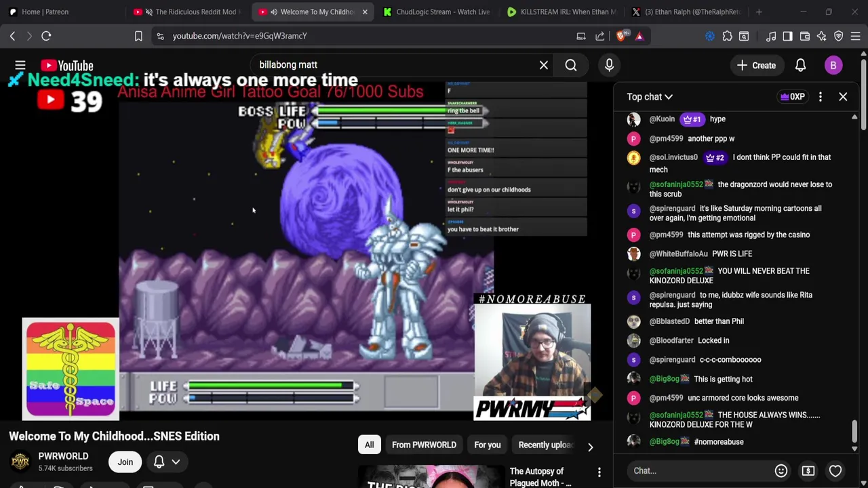Run the search with the magnifier button
The height and width of the screenshot is (488, 868).
(571, 65)
